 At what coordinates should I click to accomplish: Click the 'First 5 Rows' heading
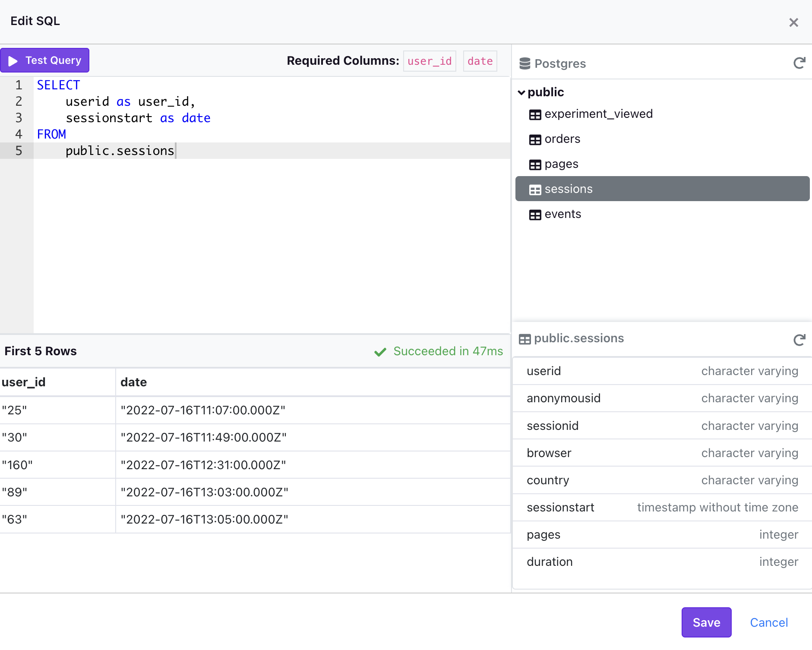(41, 351)
